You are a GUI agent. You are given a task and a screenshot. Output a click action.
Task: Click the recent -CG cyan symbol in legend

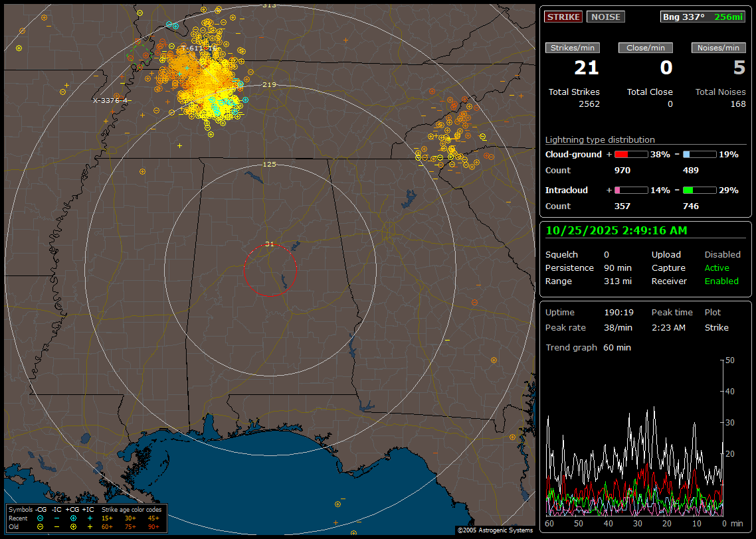pos(41,518)
